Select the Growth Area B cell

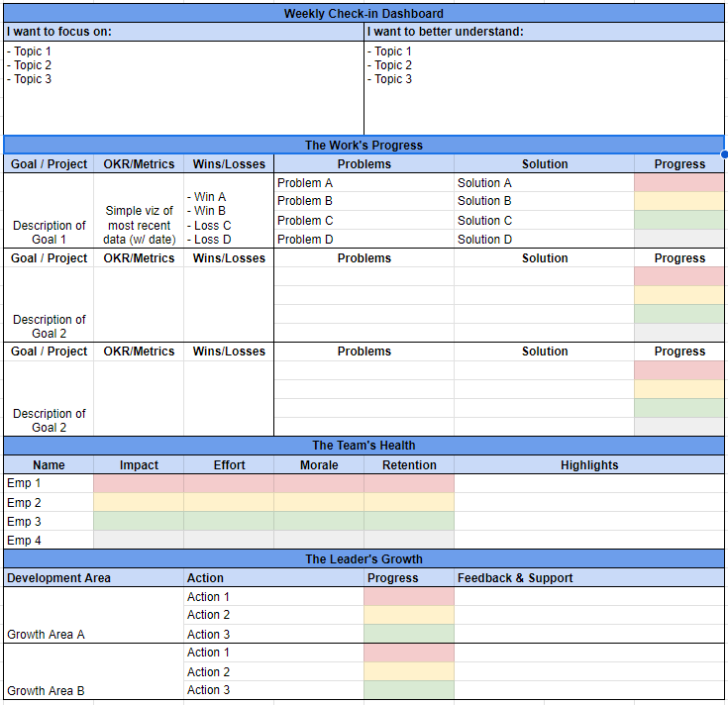(x=93, y=671)
